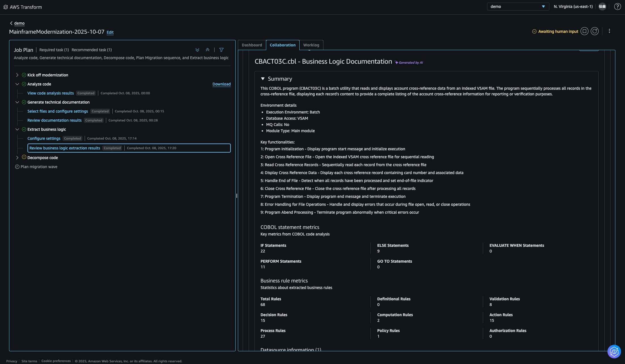Open View code analysis results
The image size is (625, 364).
[50, 93]
